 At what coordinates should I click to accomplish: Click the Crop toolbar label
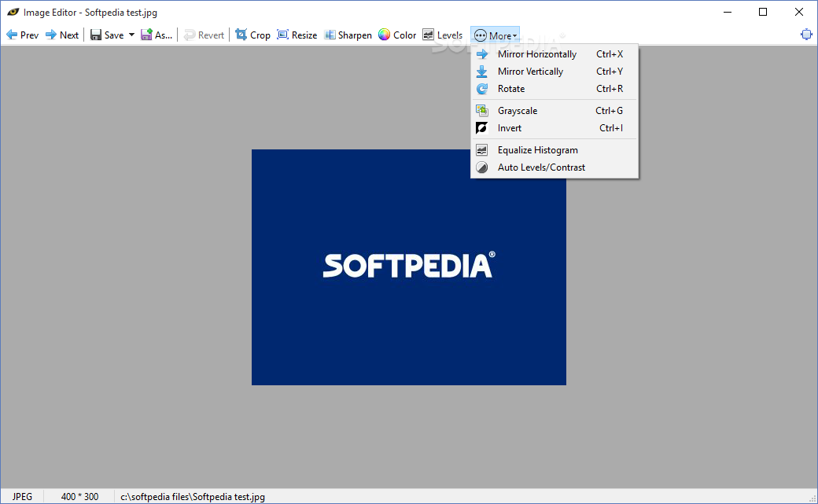point(260,35)
